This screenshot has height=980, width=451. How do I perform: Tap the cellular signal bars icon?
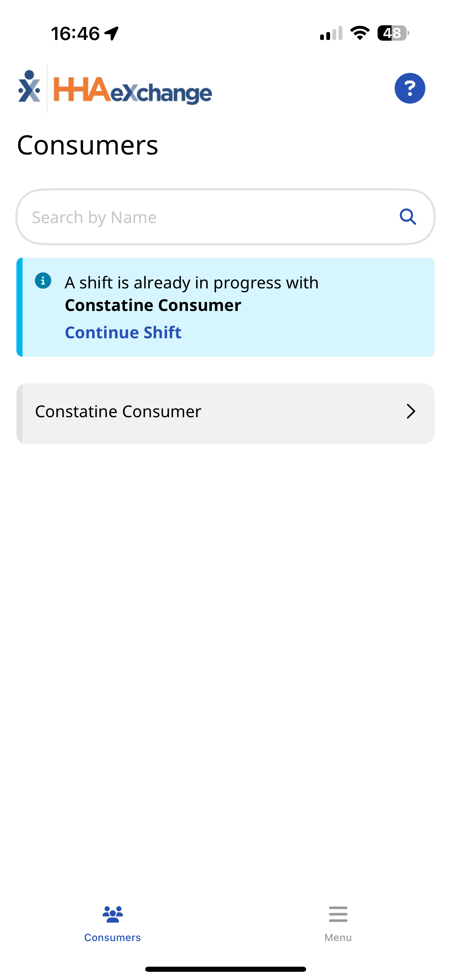point(331,33)
